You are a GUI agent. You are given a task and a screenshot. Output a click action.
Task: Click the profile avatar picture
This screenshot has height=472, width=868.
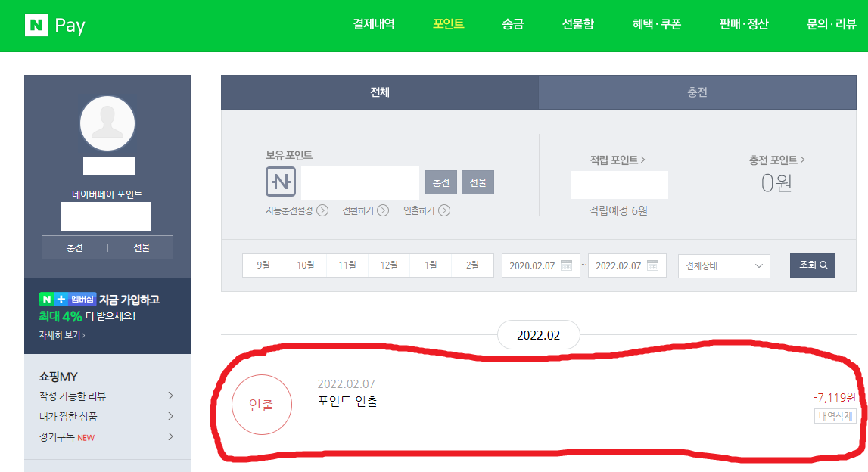[107, 123]
